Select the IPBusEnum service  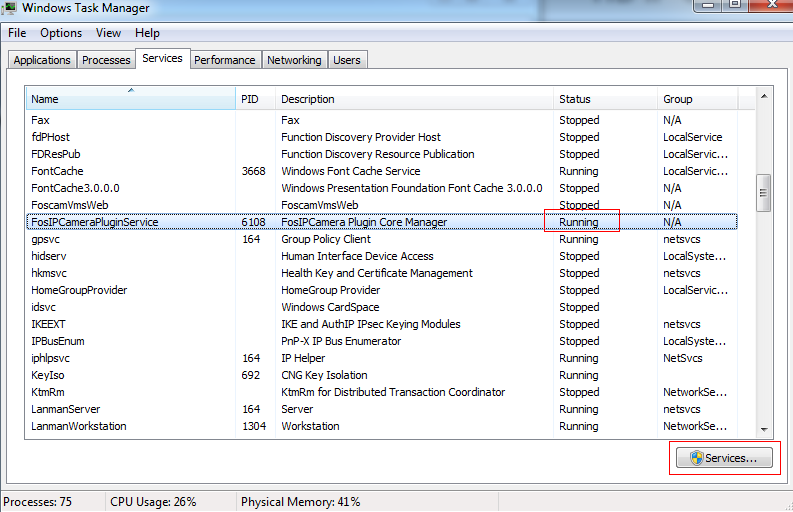click(x=58, y=342)
